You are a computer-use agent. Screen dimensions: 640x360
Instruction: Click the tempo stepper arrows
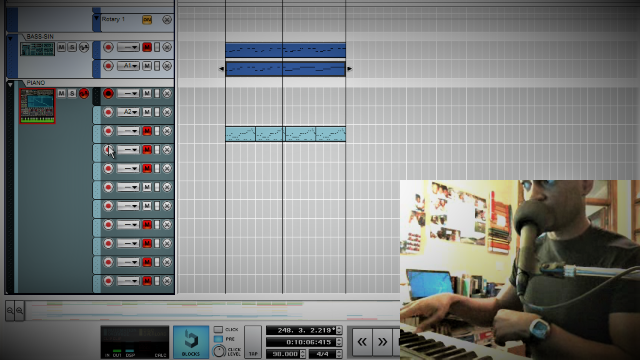pos(303,354)
